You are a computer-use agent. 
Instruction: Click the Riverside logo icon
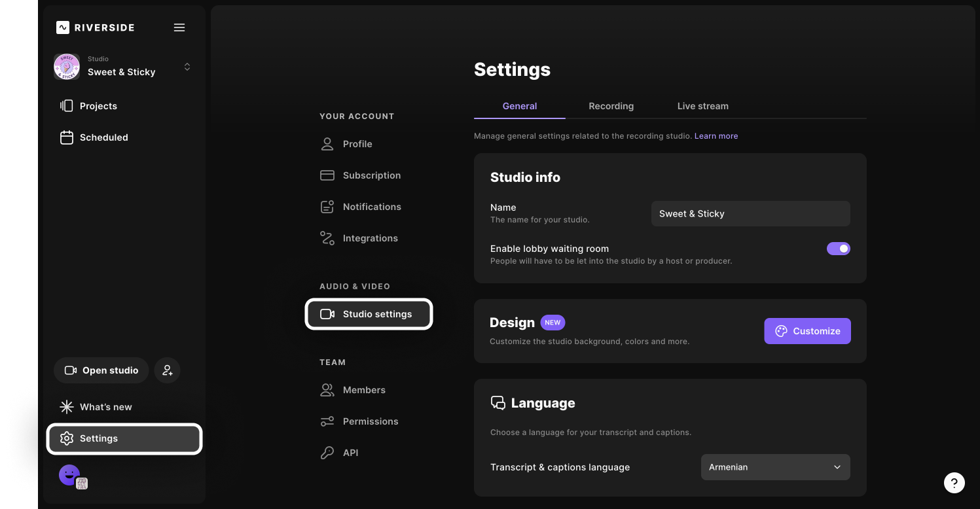pos(63,27)
